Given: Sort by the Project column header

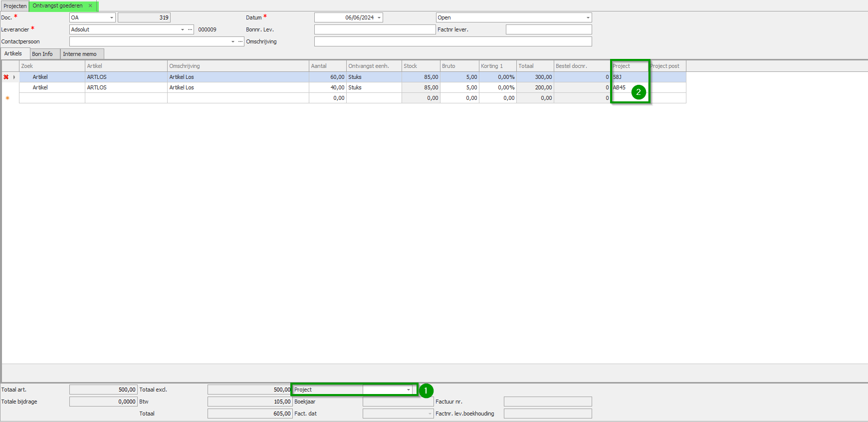Looking at the screenshot, I should point(630,66).
